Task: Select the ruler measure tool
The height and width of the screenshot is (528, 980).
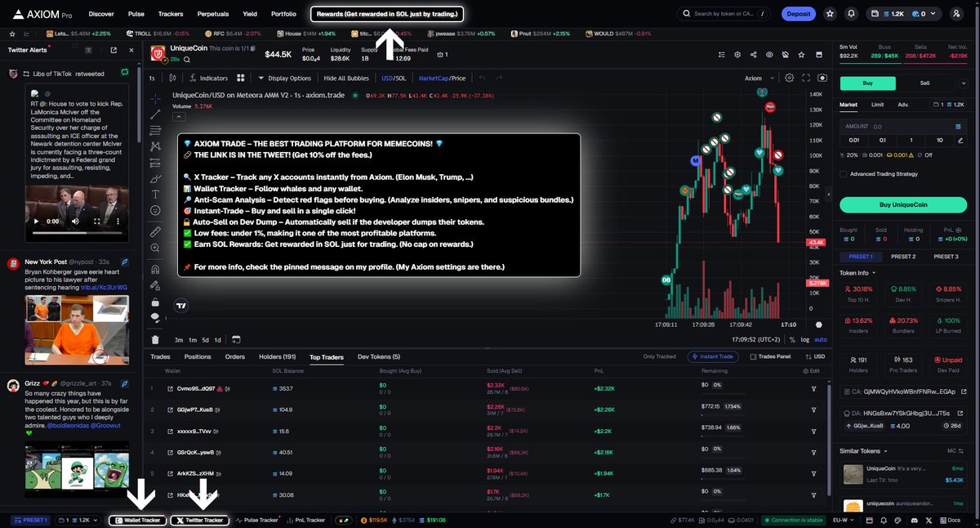Action: [155, 232]
